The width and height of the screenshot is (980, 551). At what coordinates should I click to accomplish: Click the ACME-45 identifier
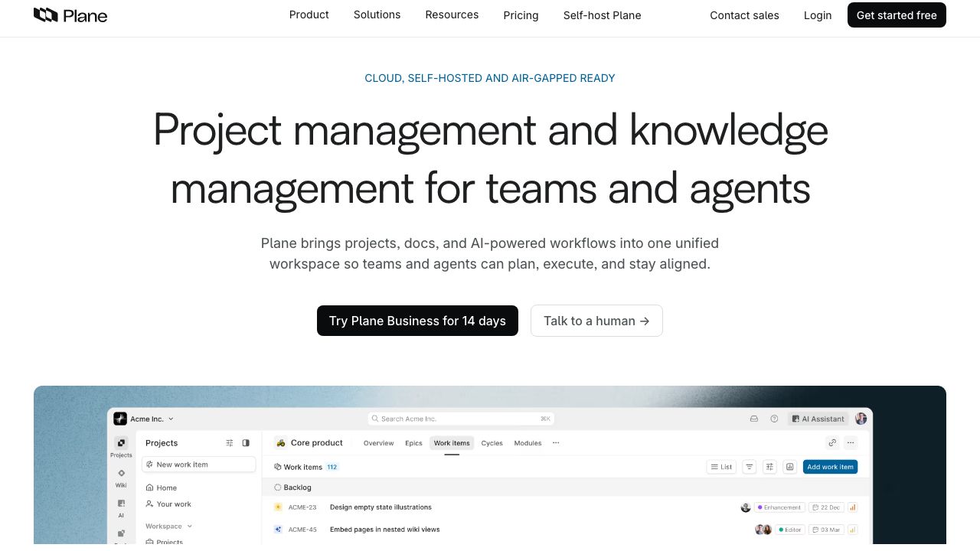(302, 530)
